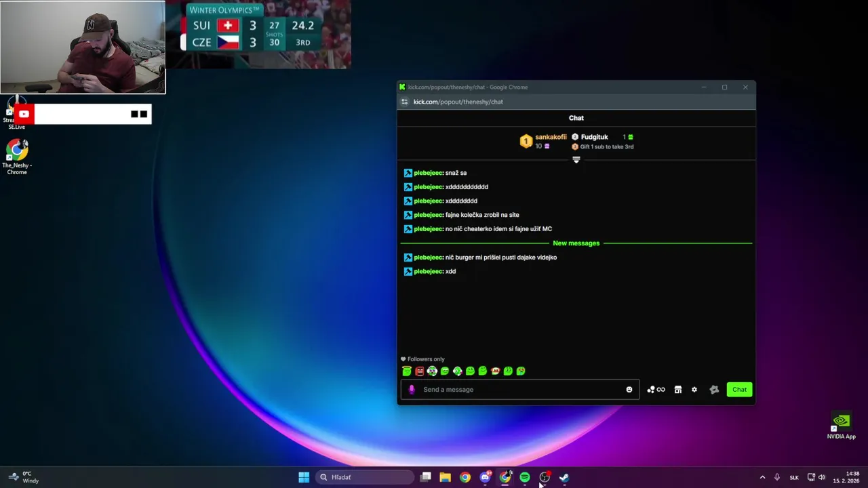Insert the tenth quick emote, green crying face
The width and height of the screenshot is (868, 488).
(x=521, y=371)
